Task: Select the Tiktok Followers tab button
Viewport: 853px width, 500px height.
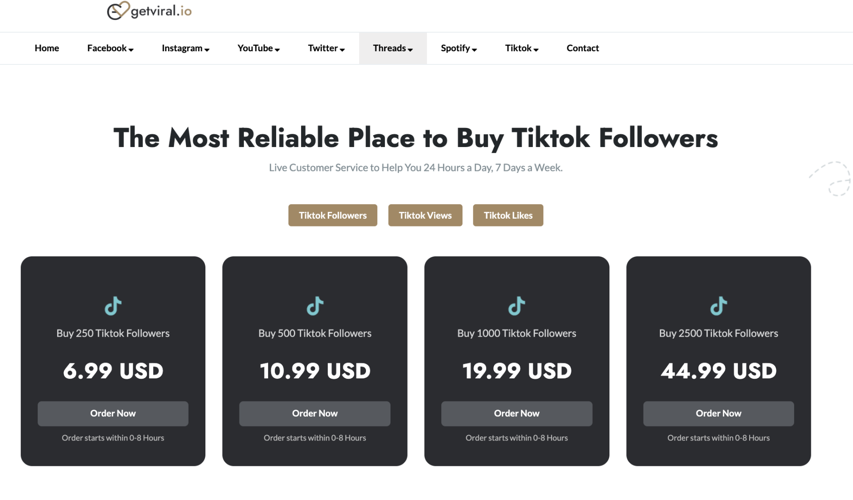Action: click(333, 215)
